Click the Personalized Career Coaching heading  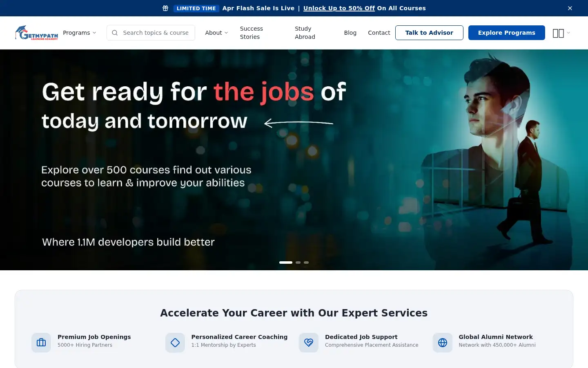239,337
